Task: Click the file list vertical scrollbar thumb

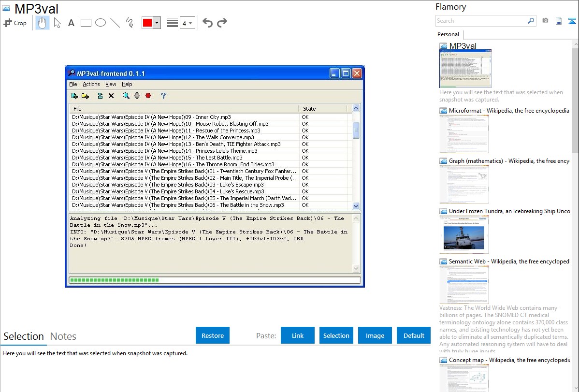Action: pos(356,131)
